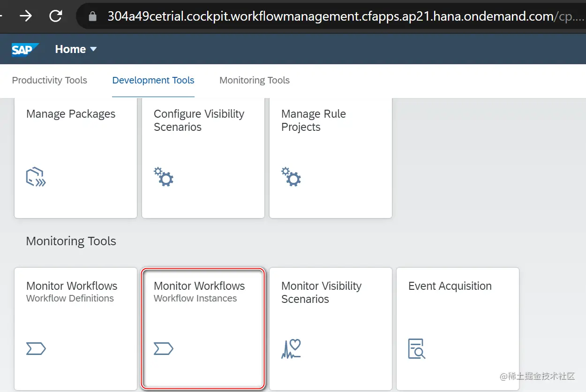Click the Event Acquisition document search icon
Screen dimensions: 586x392
[416, 349]
